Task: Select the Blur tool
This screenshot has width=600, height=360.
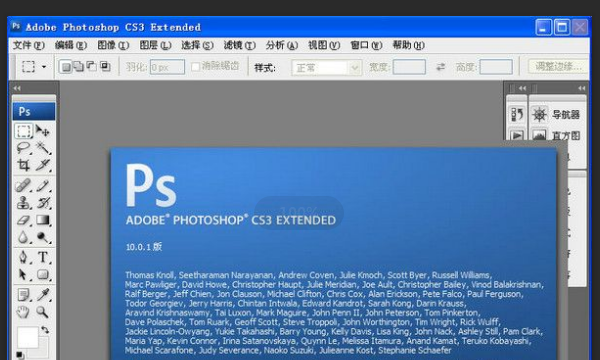Action: point(23,237)
